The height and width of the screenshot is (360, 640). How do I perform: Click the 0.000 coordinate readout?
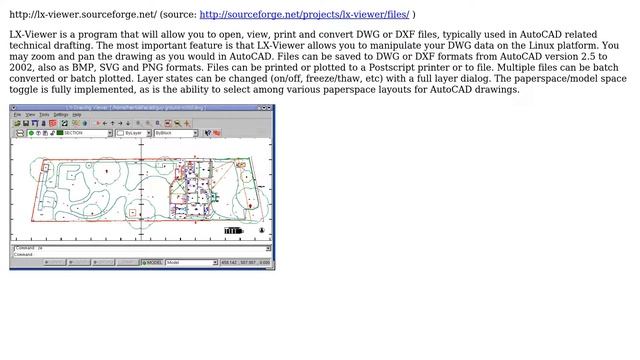coord(264,262)
